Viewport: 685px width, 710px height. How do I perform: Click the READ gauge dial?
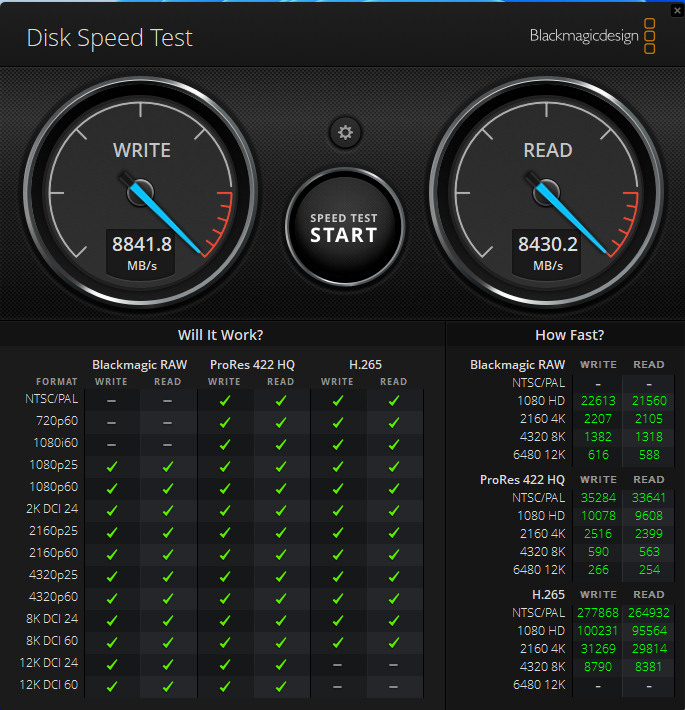546,192
